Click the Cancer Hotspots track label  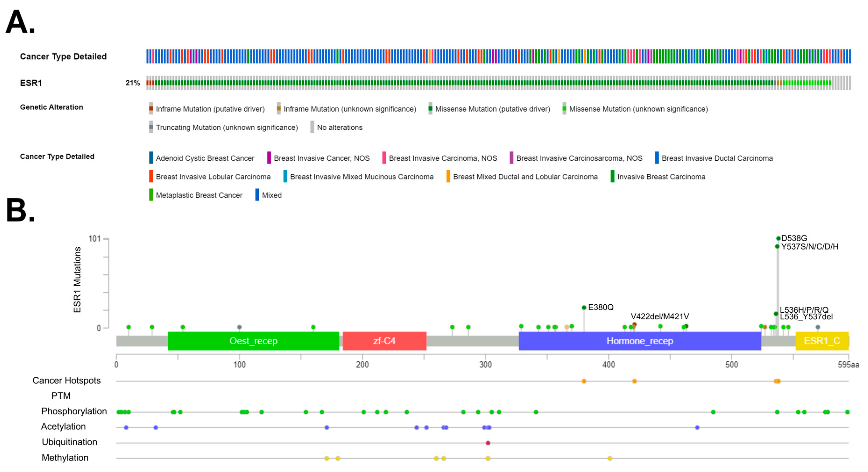(66, 381)
